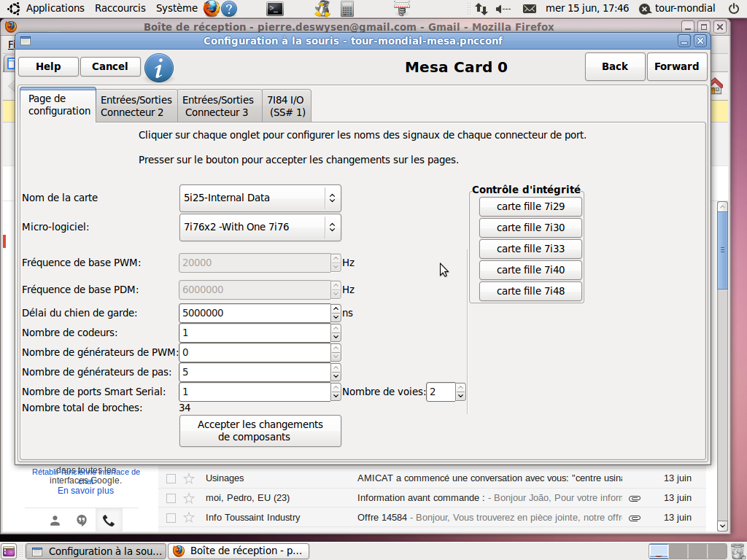
Task: Click Configuration à la souris taskbar button
Action: coord(96,551)
